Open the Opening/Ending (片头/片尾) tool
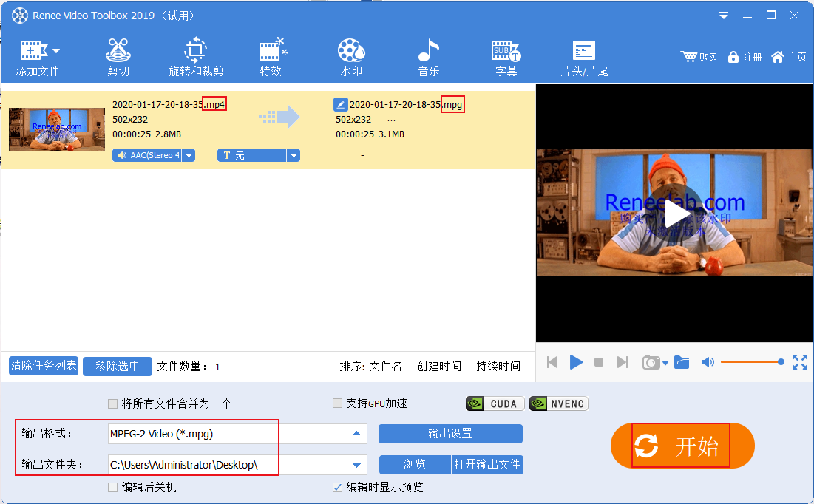Viewport: 814px width, 504px height. point(584,58)
